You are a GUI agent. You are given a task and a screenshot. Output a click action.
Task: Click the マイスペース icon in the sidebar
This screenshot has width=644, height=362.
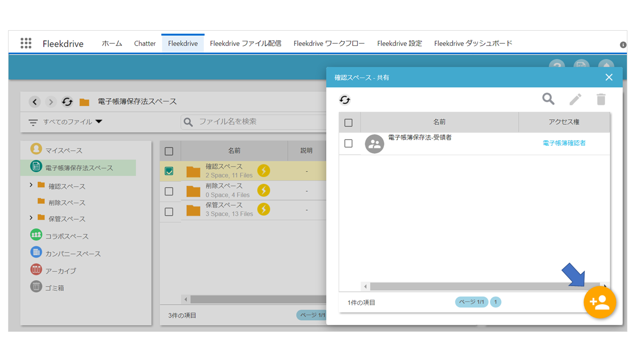(x=36, y=149)
